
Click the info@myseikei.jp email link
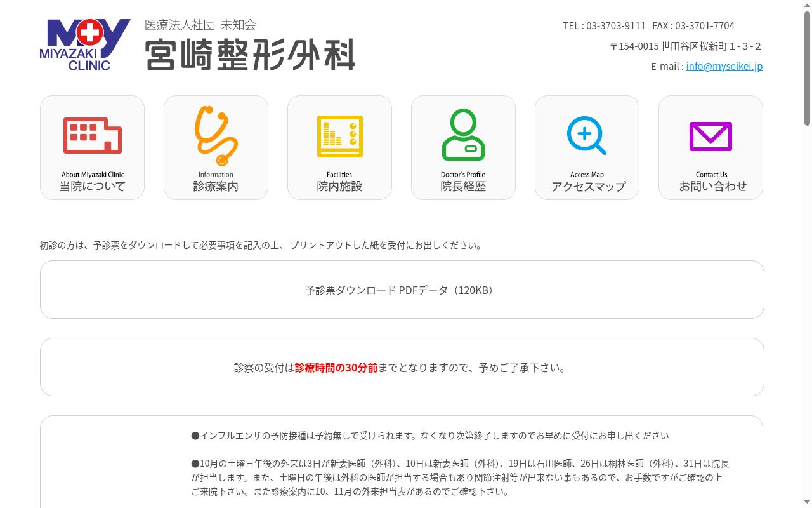click(724, 66)
